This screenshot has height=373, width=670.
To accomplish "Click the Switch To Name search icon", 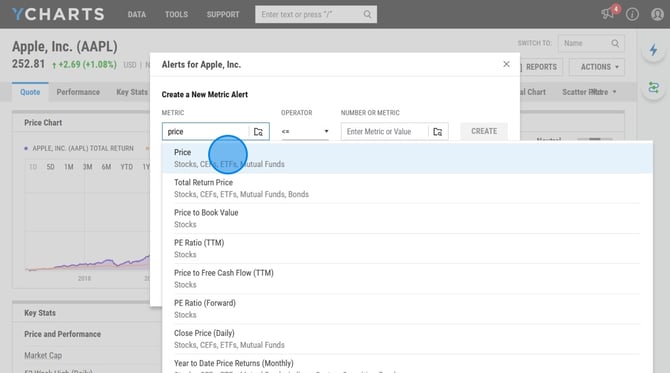I will click(x=615, y=43).
